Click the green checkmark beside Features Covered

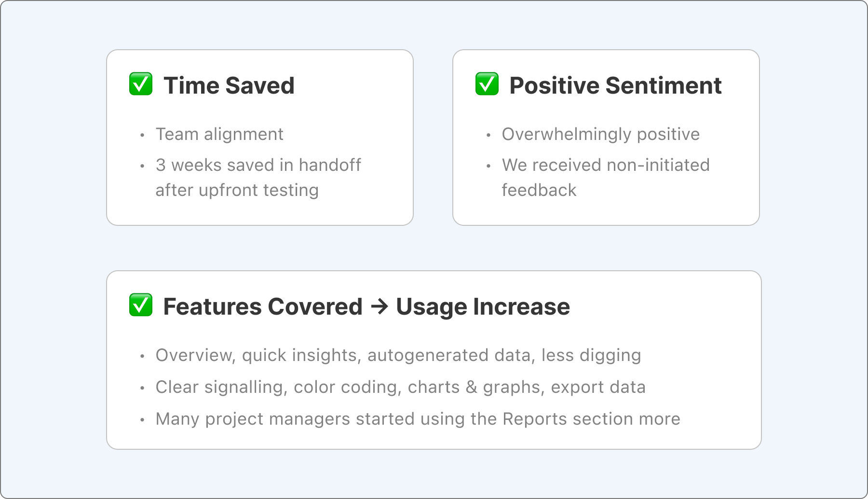[x=141, y=305]
